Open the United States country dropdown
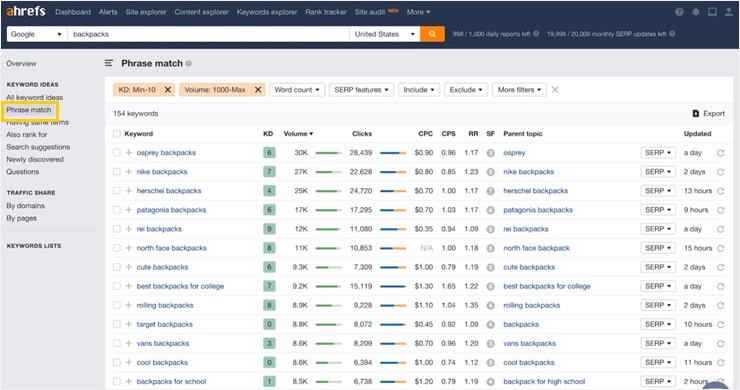 click(385, 34)
